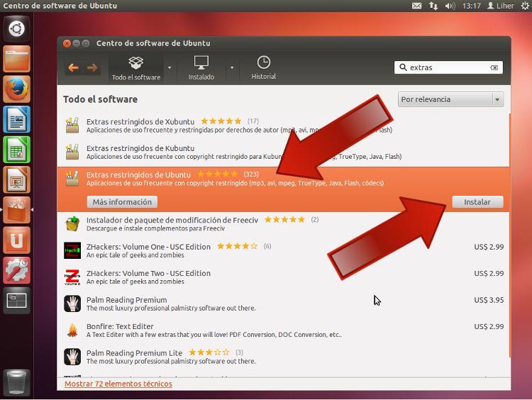This screenshot has width=532, height=400.
Task: Select the Todo el software toolbar section
Action: point(136,68)
